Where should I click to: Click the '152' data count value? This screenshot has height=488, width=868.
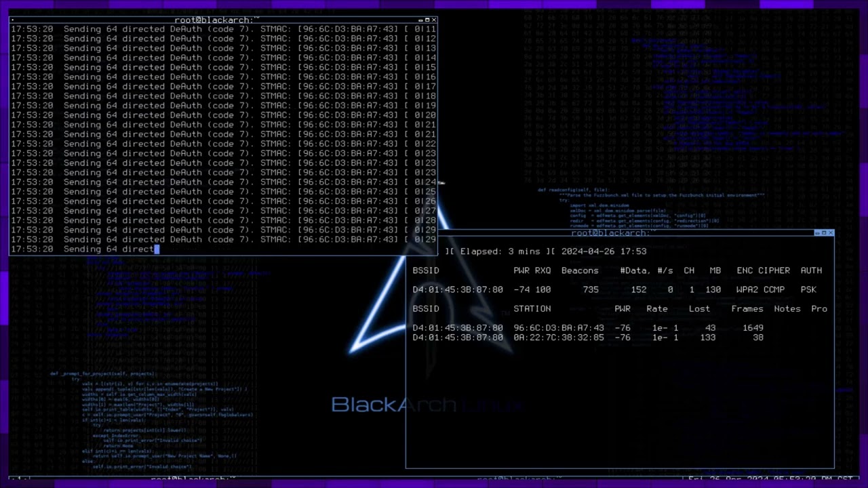click(639, 289)
